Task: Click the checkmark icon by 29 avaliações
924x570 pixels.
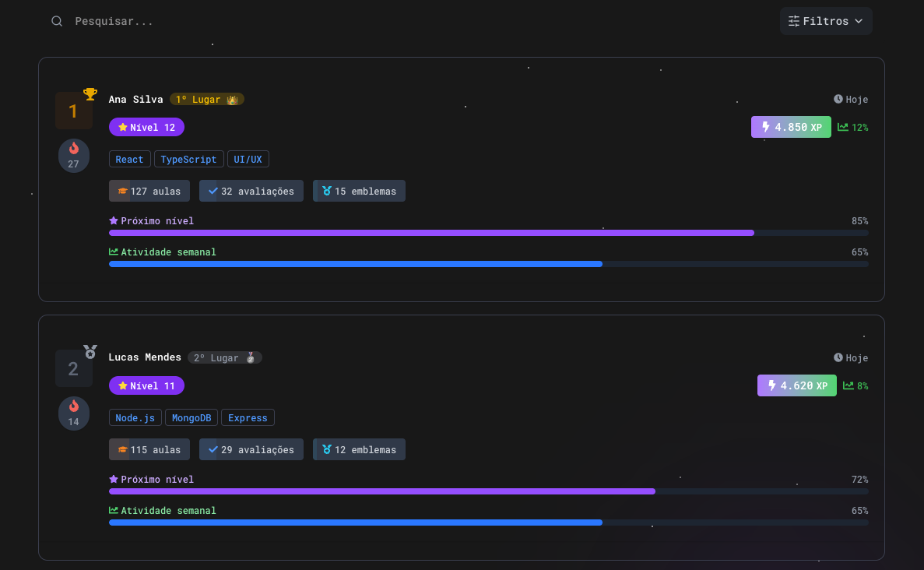Action: click(213, 449)
